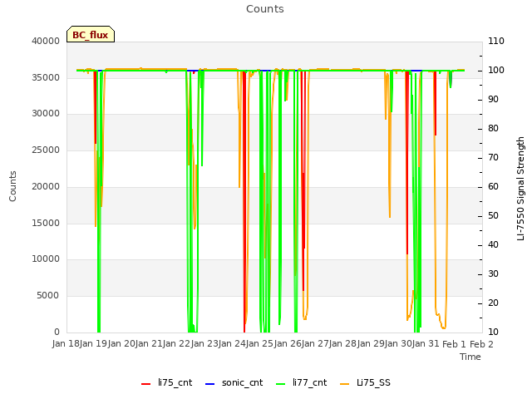Click the chart title 'Counts'

click(x=265, y=9)
